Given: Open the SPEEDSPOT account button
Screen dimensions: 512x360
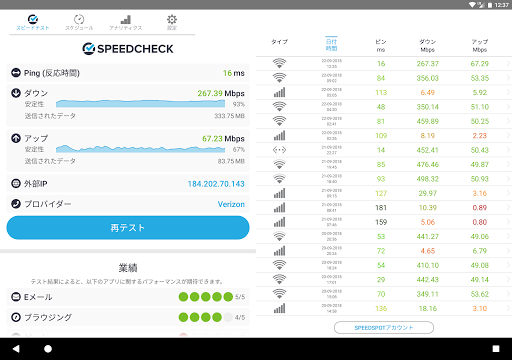Looking at the screenshot, I should pyautogui.click(x=384, y=328).
